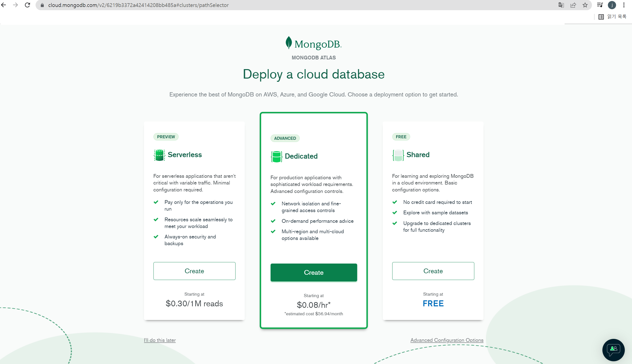632x364 pixels.
Task: Go back with the browser arrow
Action: tap(4, 5)
